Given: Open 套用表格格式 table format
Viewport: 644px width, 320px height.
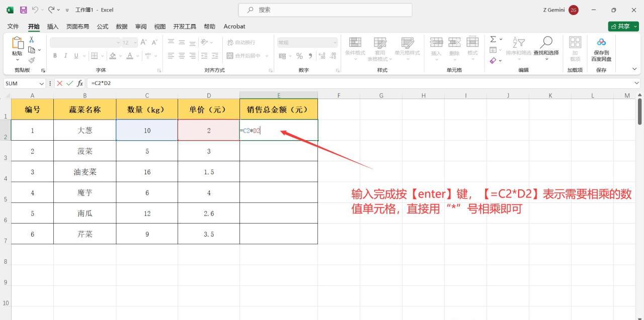Looking at the screenshot, I should click(x=380, y=49).
